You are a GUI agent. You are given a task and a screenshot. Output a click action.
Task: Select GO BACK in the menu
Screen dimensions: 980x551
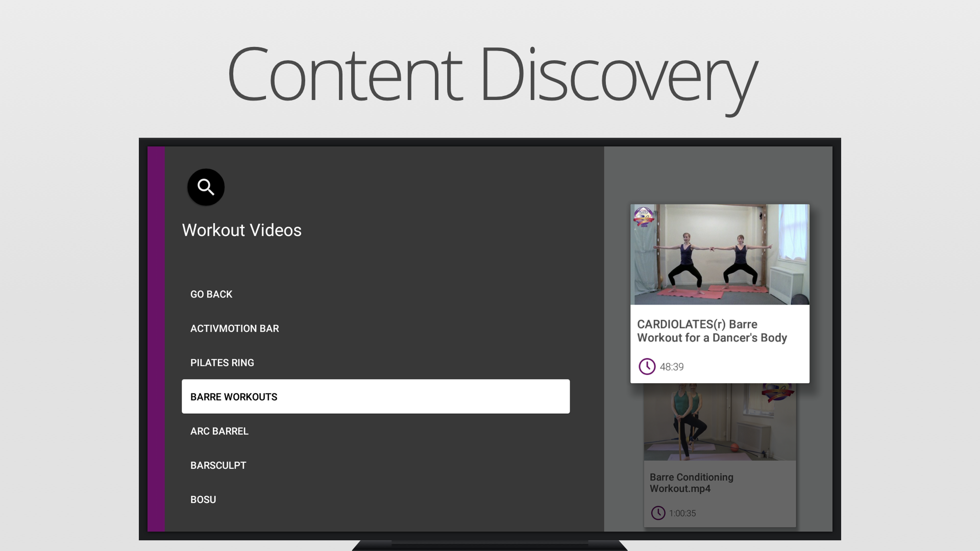[211, 294]
